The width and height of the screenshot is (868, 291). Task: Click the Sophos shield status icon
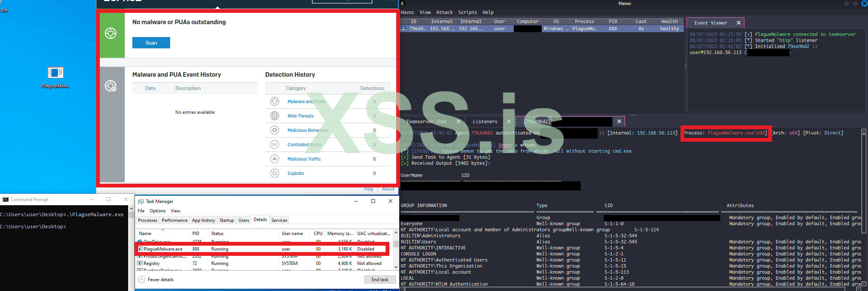pyautogui.click(x=110, y=33)
